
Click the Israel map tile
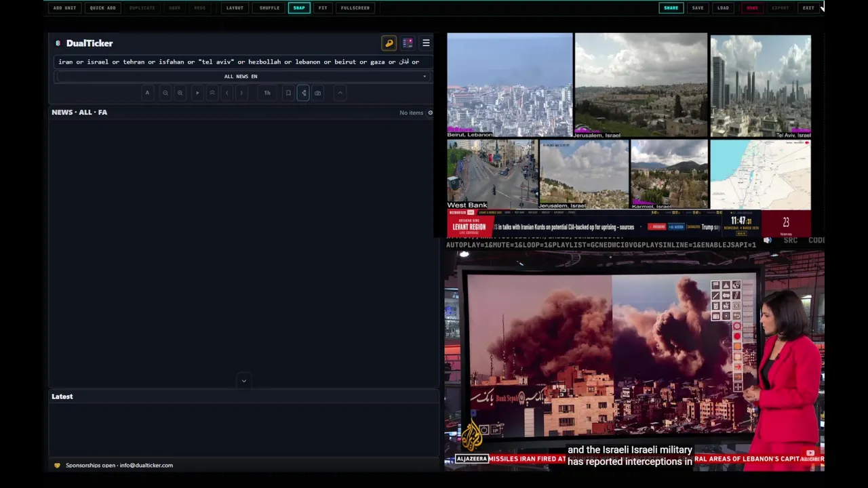click(x=761, y=174)
